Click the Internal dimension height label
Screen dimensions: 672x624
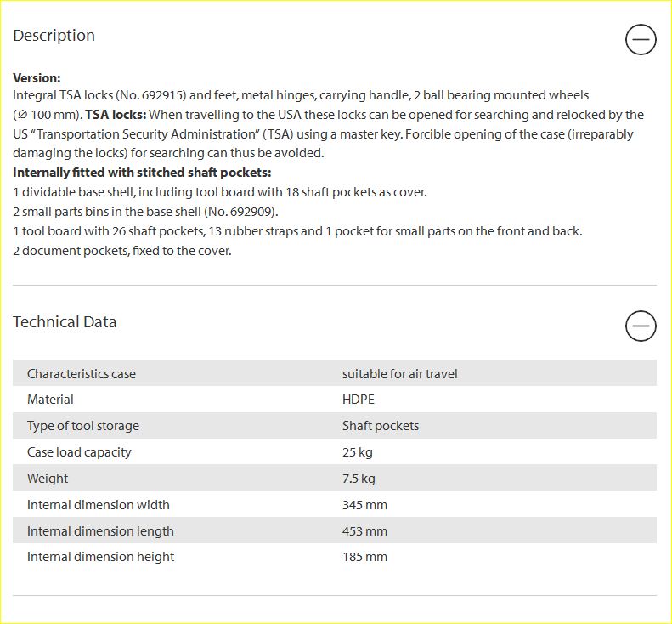pos(100,557)
